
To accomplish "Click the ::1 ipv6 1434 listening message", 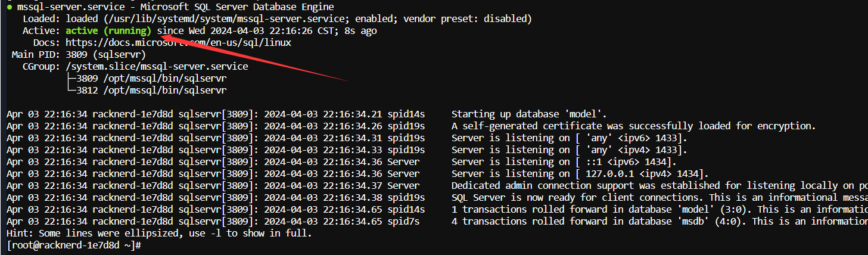I will 564,161.
